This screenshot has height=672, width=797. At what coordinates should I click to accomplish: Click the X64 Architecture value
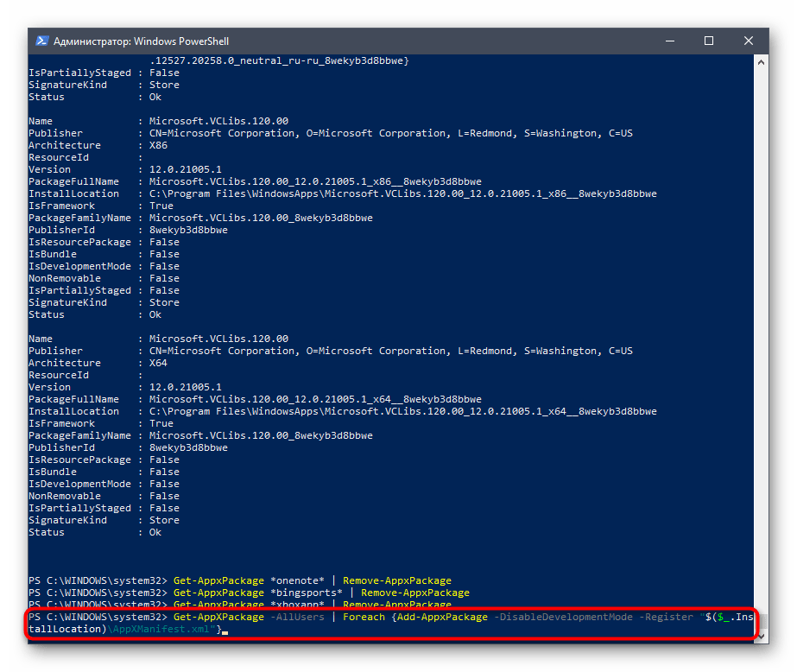(158, 363)
